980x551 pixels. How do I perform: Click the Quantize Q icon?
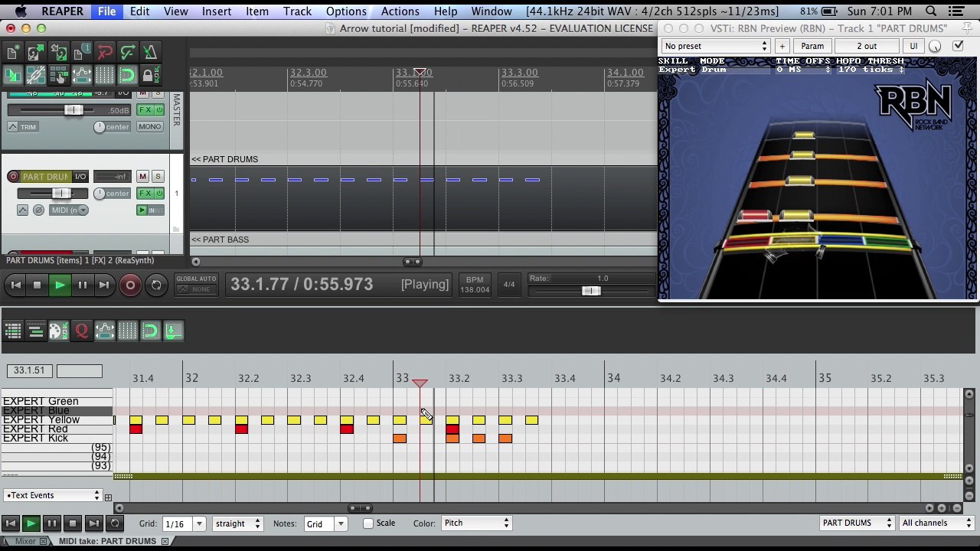[81, 331]
